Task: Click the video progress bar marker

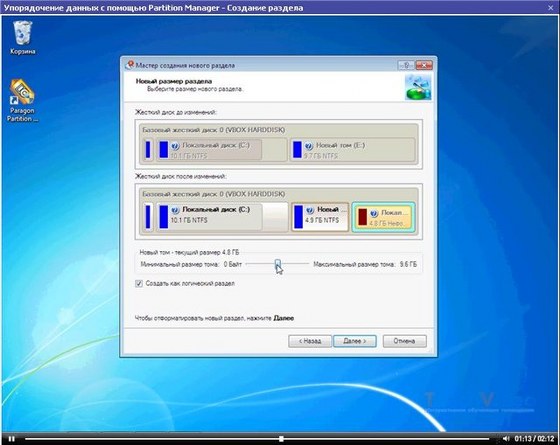Action: 281,439
